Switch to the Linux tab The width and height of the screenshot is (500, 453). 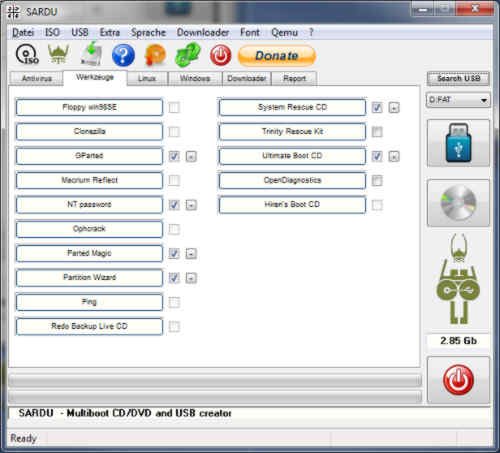(147, 79)
